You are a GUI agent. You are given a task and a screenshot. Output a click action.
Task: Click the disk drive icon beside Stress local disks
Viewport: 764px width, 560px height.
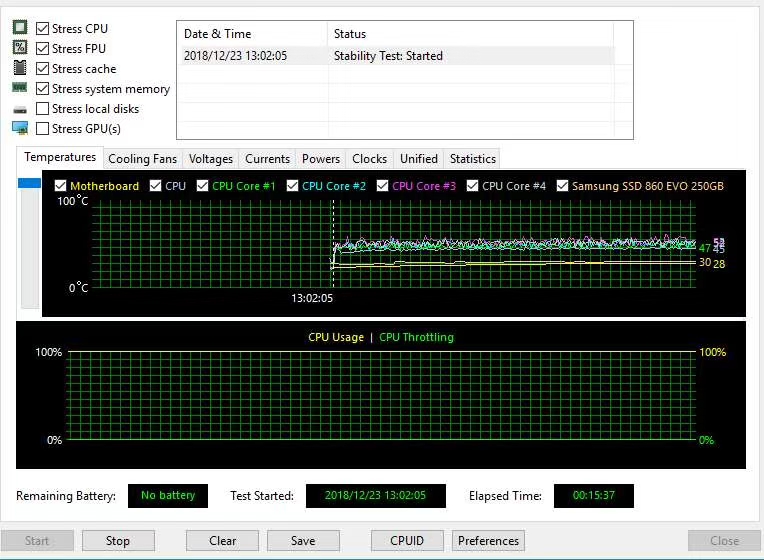coord(20,109)
